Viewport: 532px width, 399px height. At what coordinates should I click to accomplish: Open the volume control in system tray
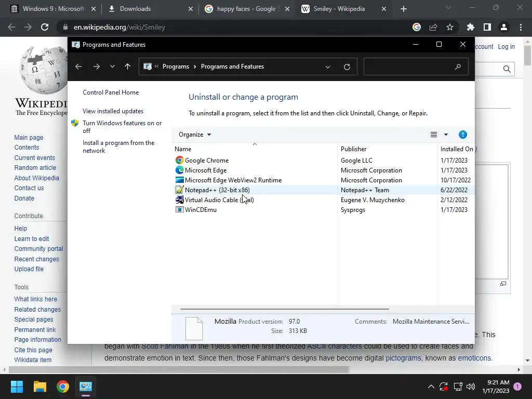pyautogui.click(x=471, y=387)
